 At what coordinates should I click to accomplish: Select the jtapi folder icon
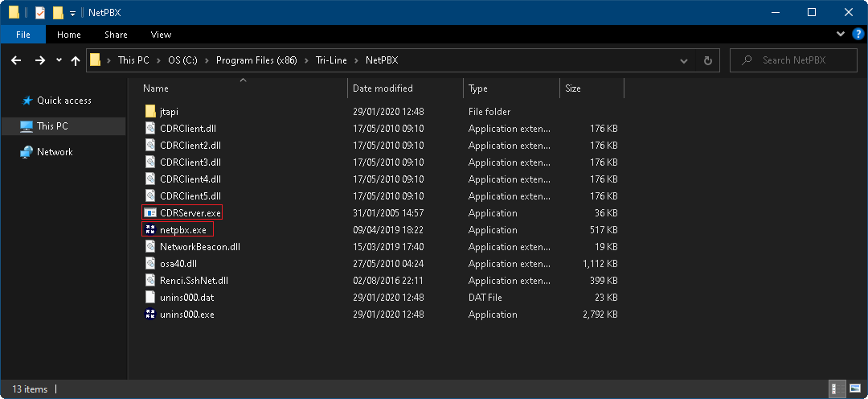[150, 112]
